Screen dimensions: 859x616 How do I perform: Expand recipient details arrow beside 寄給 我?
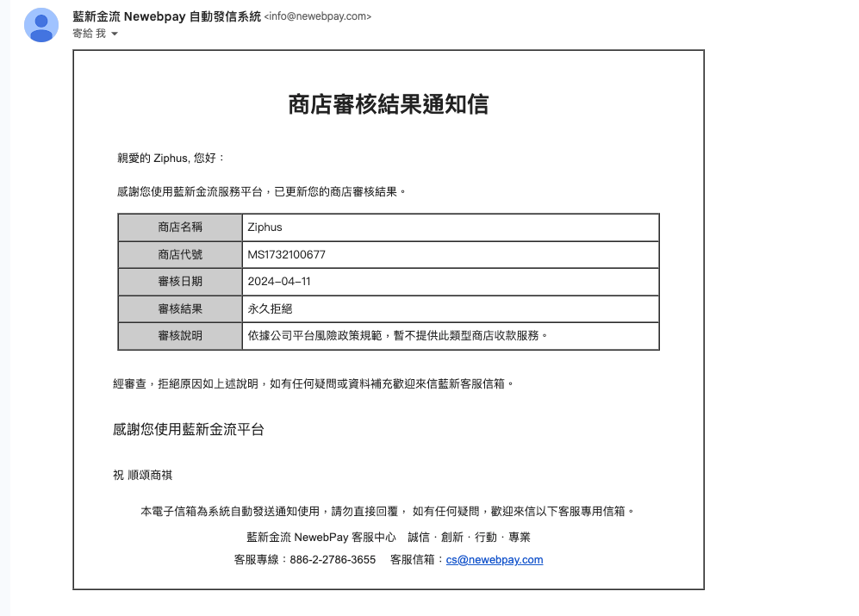(x=115, y=34)
